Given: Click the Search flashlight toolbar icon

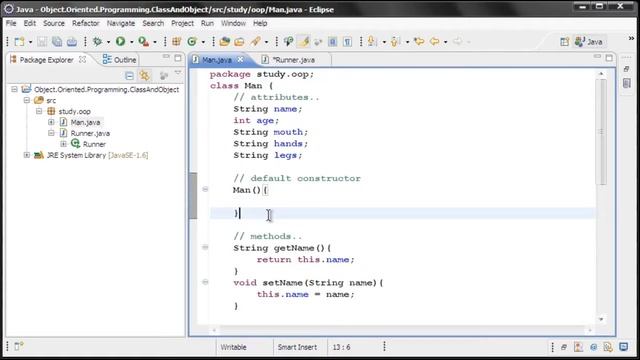Looking at the screenshot, I should 256,41.
